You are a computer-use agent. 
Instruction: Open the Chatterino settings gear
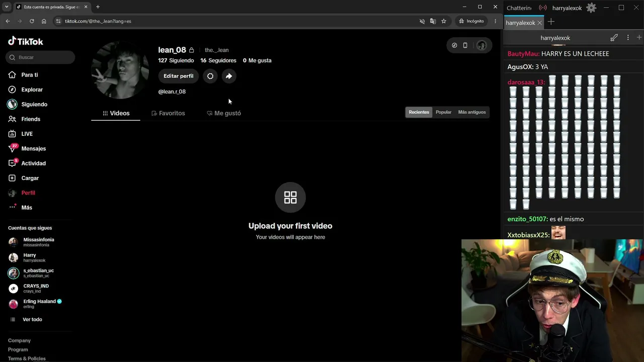click(591, 8)
